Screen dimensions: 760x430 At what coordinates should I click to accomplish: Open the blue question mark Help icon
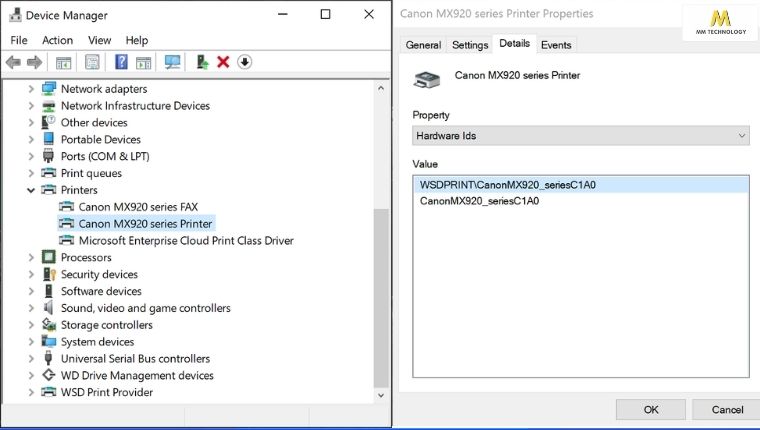pyautogui.click(x=121, y=62)
